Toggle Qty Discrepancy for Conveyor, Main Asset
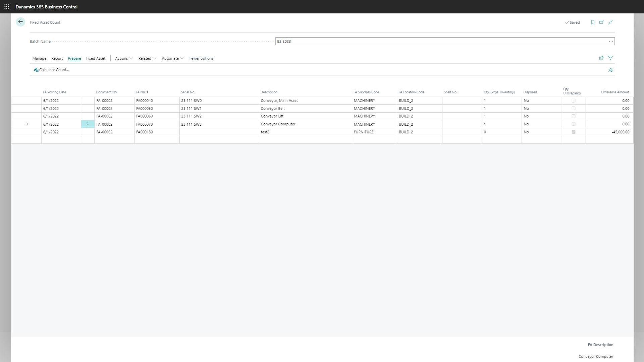This screenshot has width=644, height=362. click(x=573, y=101)
